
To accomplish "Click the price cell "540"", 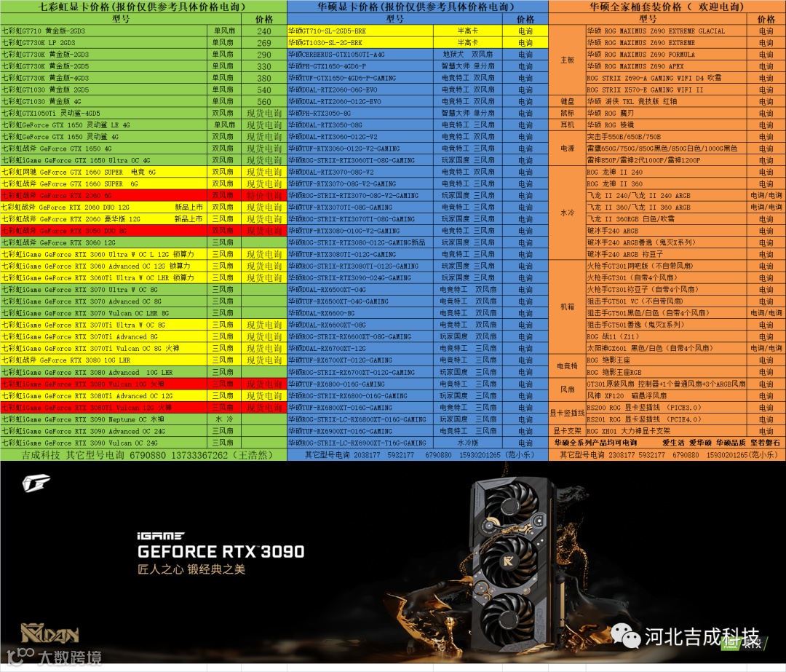I will 264,90.
